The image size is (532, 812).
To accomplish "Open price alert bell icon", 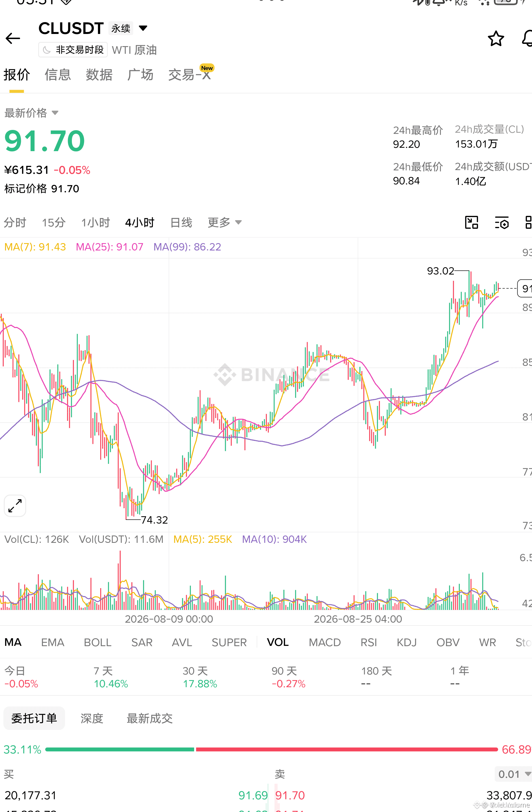I will 527,38.
